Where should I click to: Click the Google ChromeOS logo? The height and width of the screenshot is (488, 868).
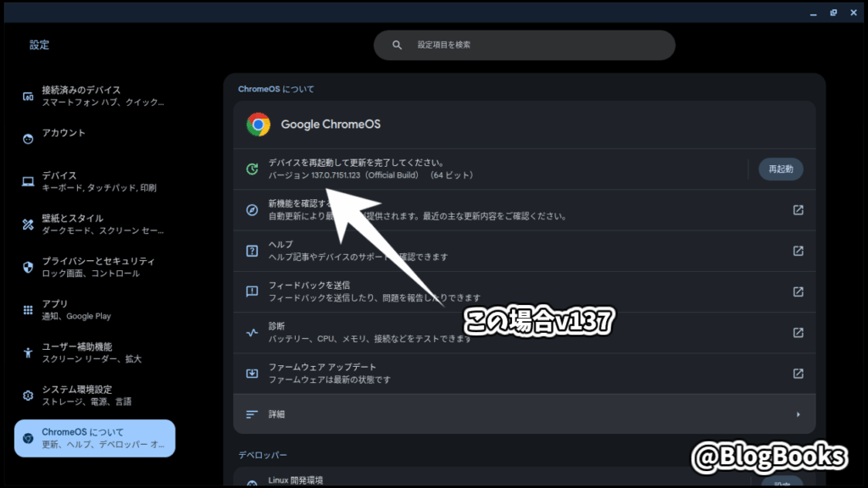point(259,125)
